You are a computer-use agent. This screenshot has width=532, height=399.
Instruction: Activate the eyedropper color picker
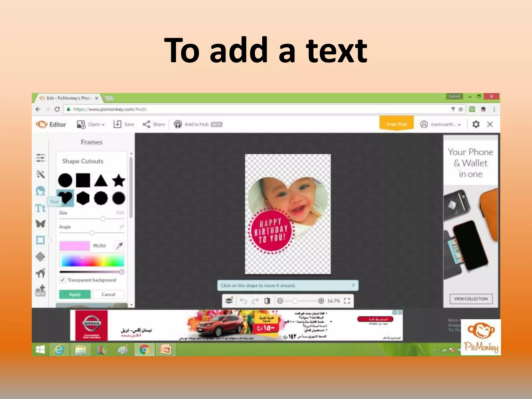[x=119, y=245]
